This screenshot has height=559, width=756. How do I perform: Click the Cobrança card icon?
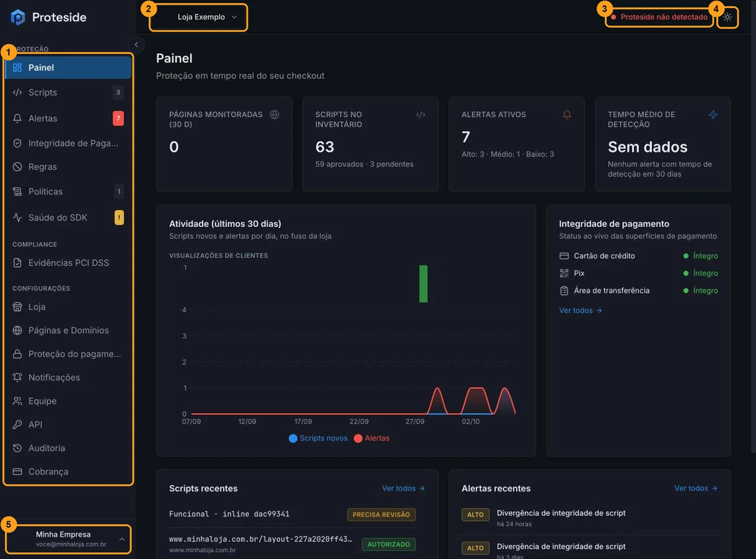click(x=17, y=472)
